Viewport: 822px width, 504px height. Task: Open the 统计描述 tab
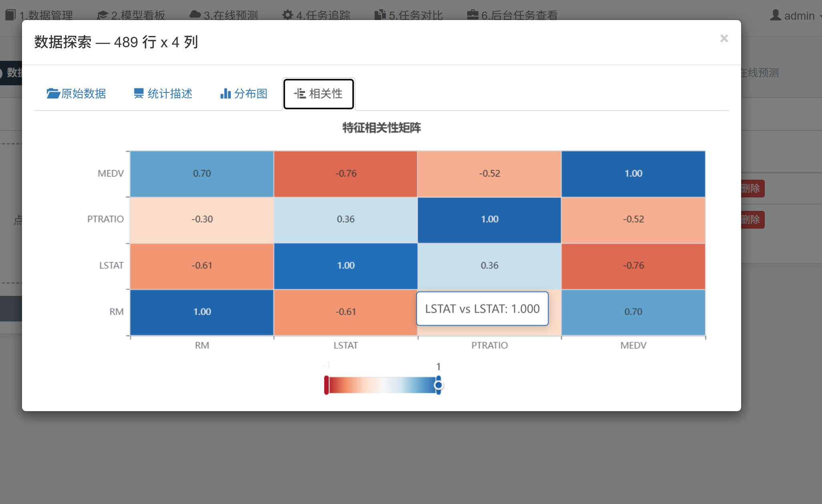163,94
